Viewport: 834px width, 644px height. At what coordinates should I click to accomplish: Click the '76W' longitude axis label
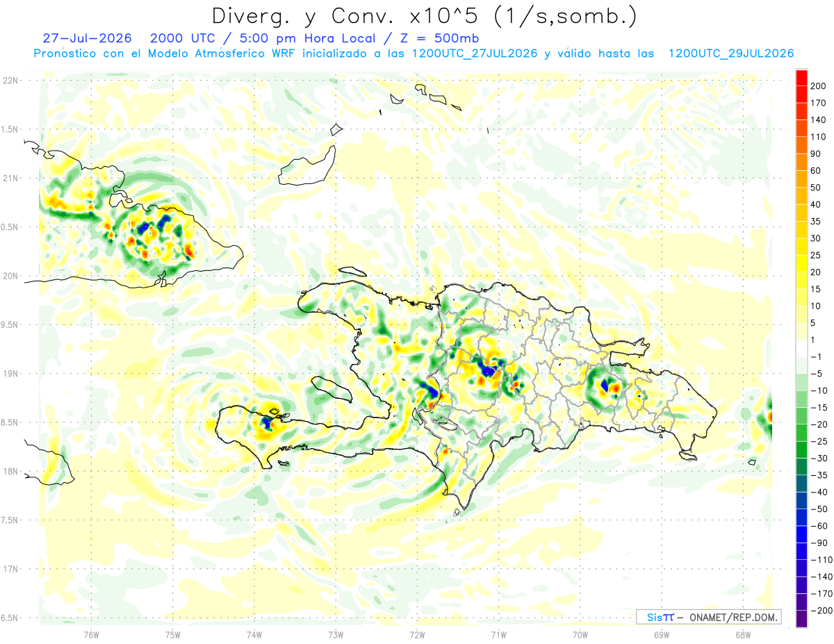point(91,634)
